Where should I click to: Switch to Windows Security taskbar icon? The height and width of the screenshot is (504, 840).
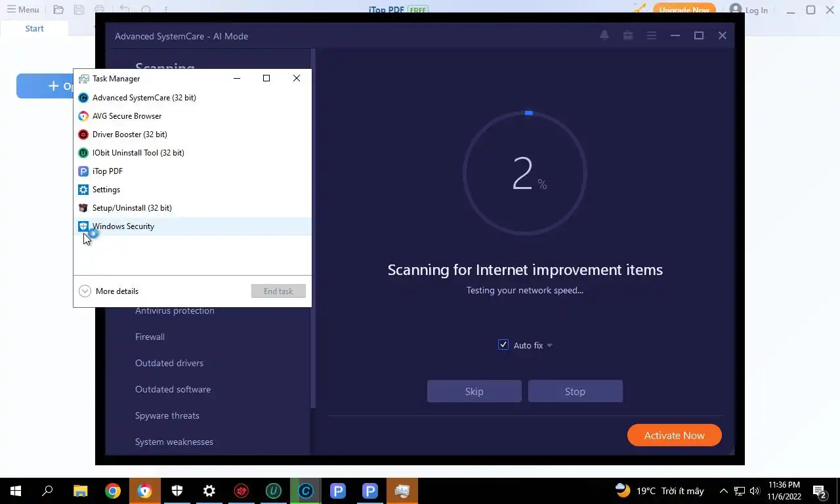tap(177, 491)
